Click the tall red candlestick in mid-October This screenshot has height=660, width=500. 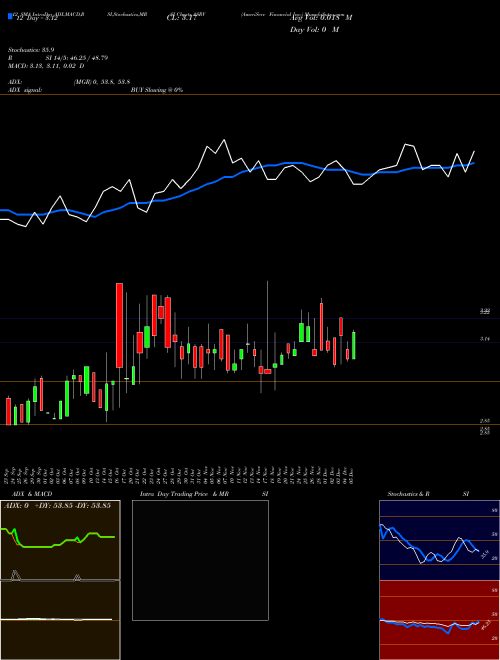tap(120, 325)
